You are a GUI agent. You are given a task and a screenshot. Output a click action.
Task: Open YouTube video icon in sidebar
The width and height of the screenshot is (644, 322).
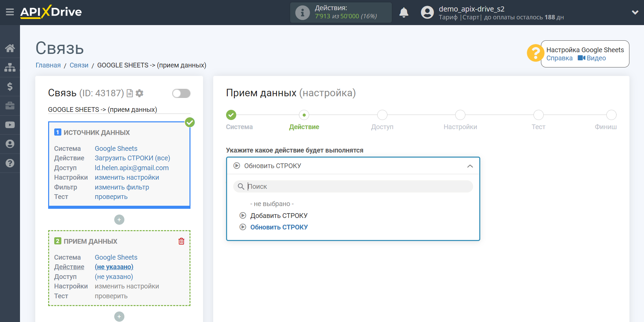10,125
